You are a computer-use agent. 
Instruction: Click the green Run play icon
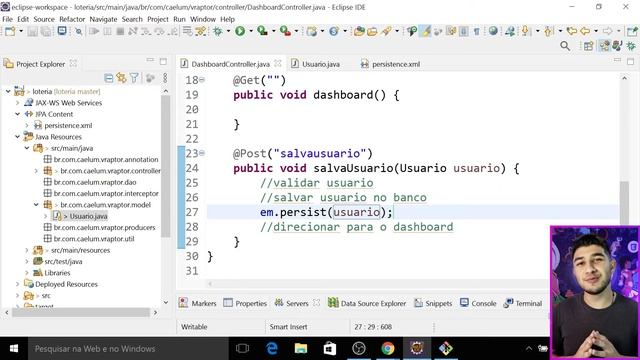tap(240, 31)
